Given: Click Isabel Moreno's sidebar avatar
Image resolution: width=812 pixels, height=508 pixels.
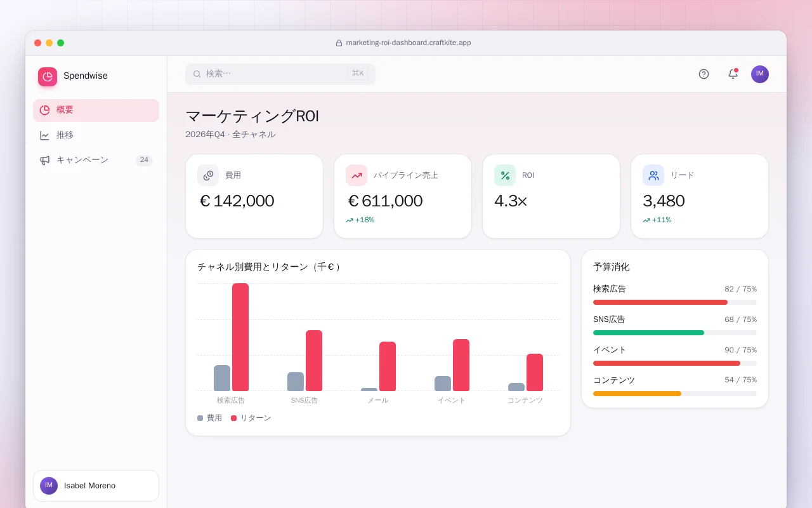Looking at the screenshot, I should pos(49,486).
